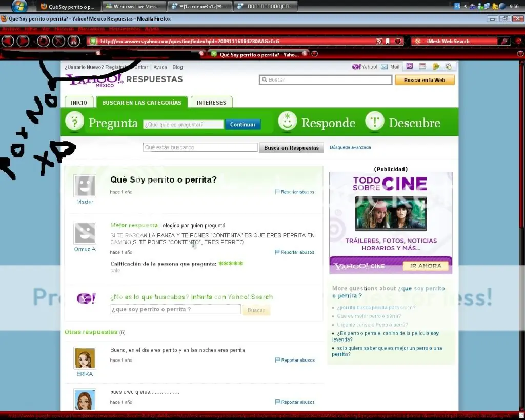Open the Mail envelope icon
The height and width of the screenshot is (420, 525).
[x=385, y=67]
